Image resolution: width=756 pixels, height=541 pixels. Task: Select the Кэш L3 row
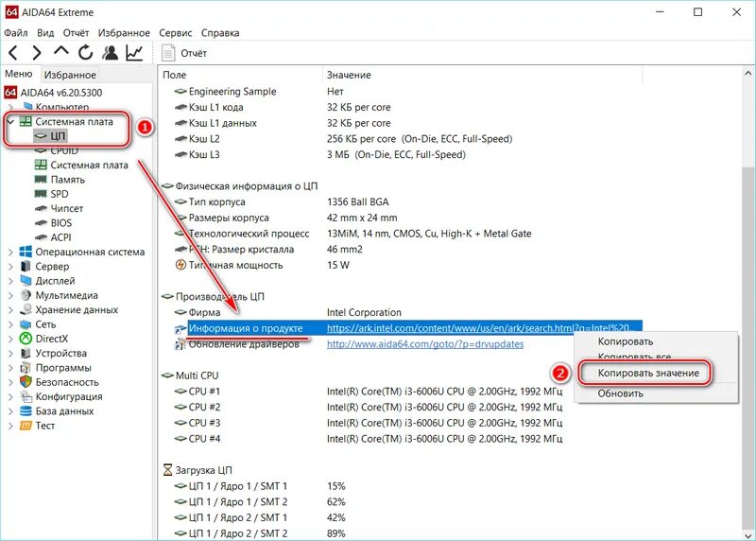pos(320,154)
